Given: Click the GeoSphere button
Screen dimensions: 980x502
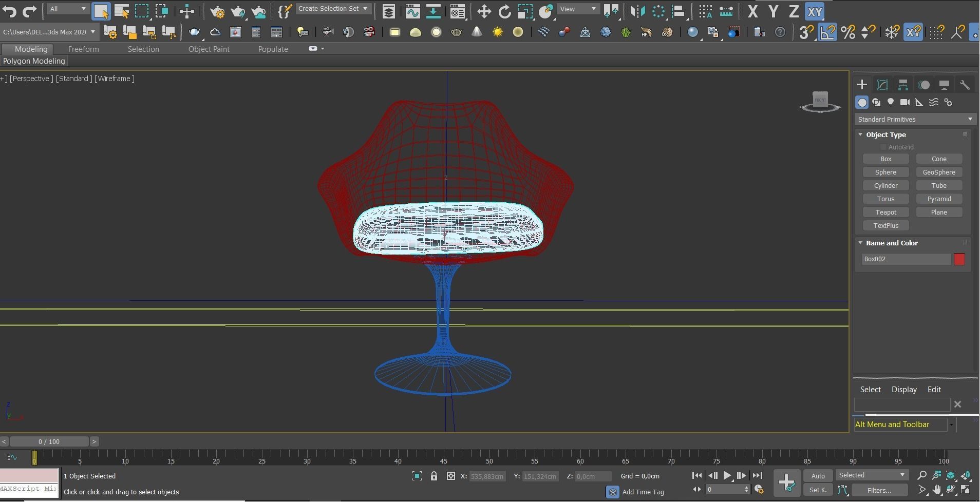Looking at the screenshot, I should click(x=939, y=172).
